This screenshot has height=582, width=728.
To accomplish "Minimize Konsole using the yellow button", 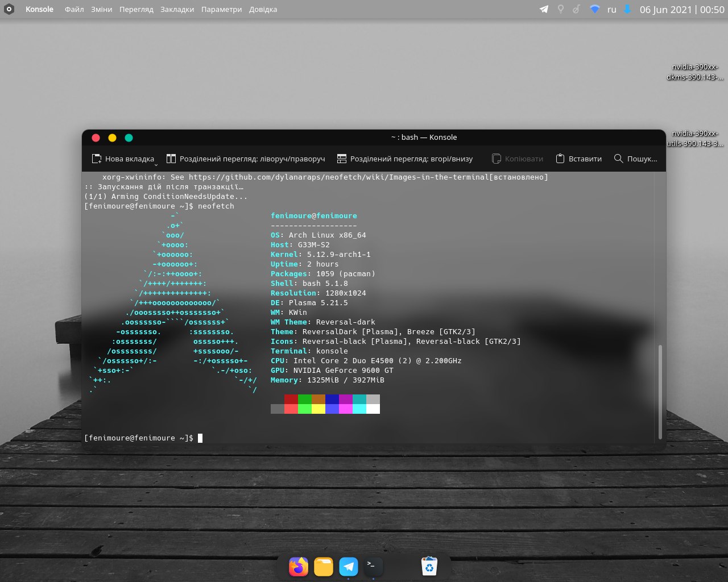I will click(x=112, y=138).
